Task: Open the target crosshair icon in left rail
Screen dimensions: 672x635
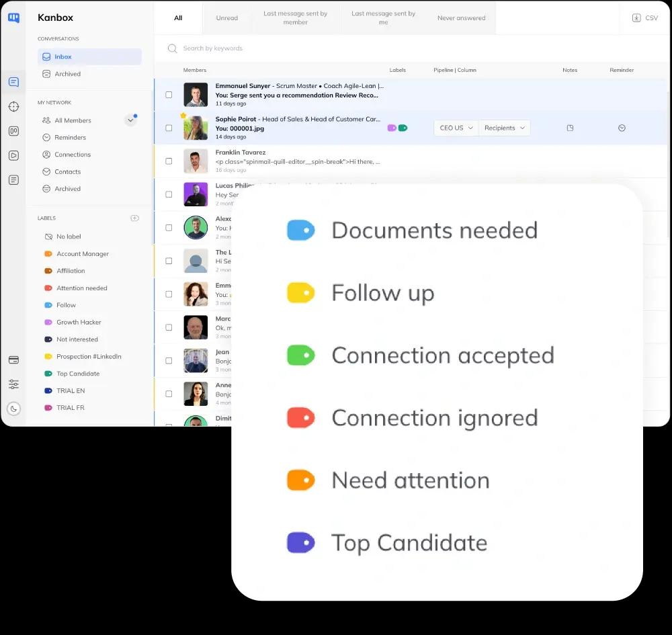Action: (x=13, y=106)
